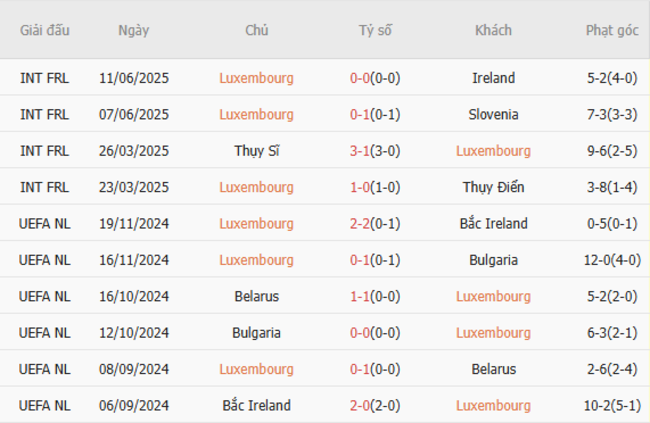Click the Tỷ số column header

pyautogui.click(x=375, y=30)
